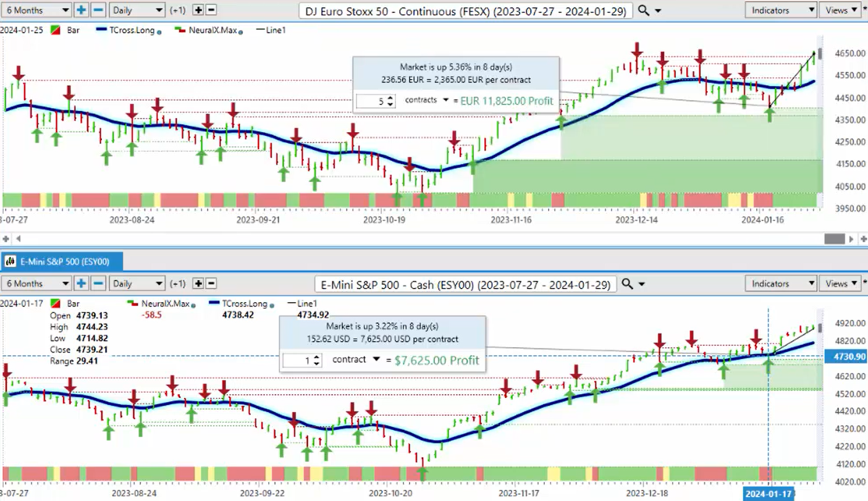Click the DJ Euro Stoxx 50 chart title box
Image resolution: width=868 pixels, height=501 pixels.
coord(465,11)
